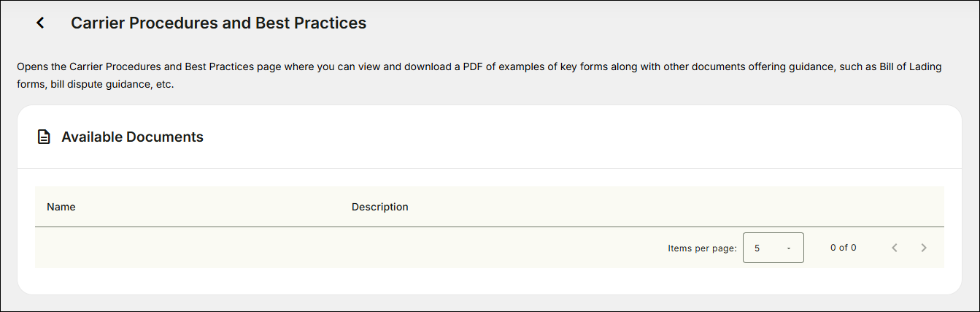Open the Items per page dropdown
980x312 pixels.
(x=773, y=248)
